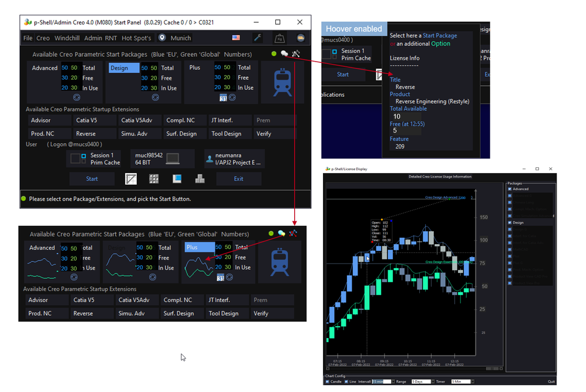Select the Advisor extension in Start Panel
Viewport: 586px width, 392px height.
[x=49, y=120]
